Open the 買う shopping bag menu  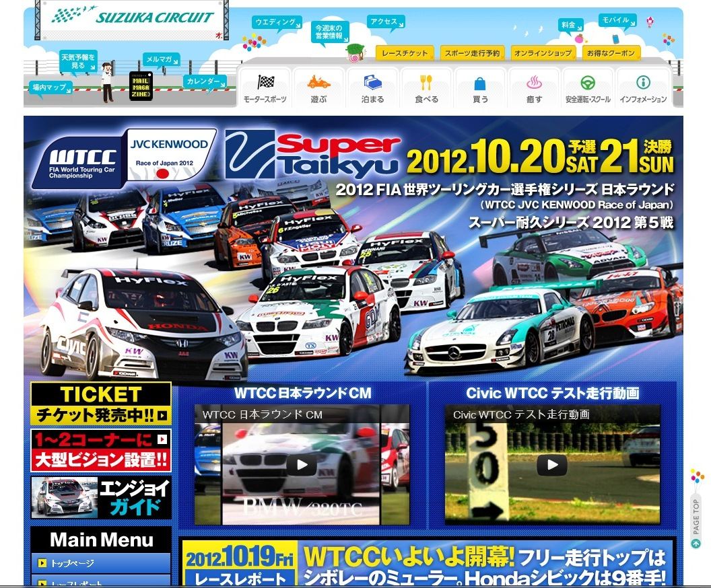click(x=480, y=88)
